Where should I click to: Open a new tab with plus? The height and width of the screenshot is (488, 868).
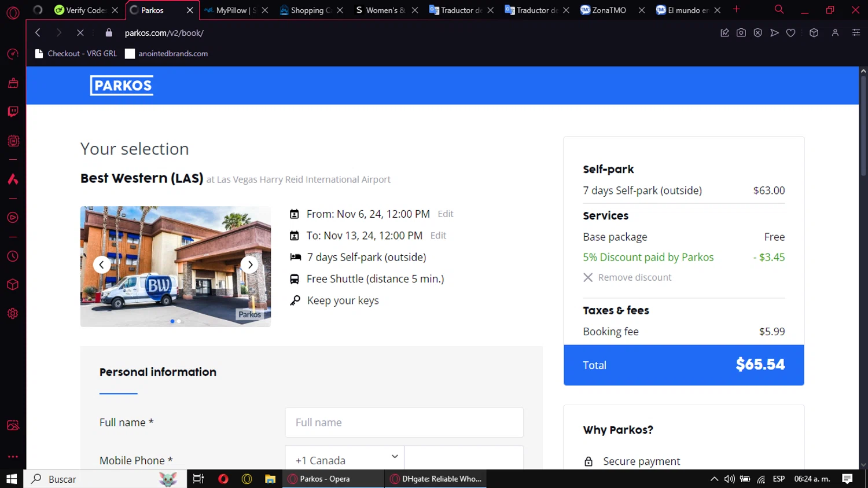736,9
